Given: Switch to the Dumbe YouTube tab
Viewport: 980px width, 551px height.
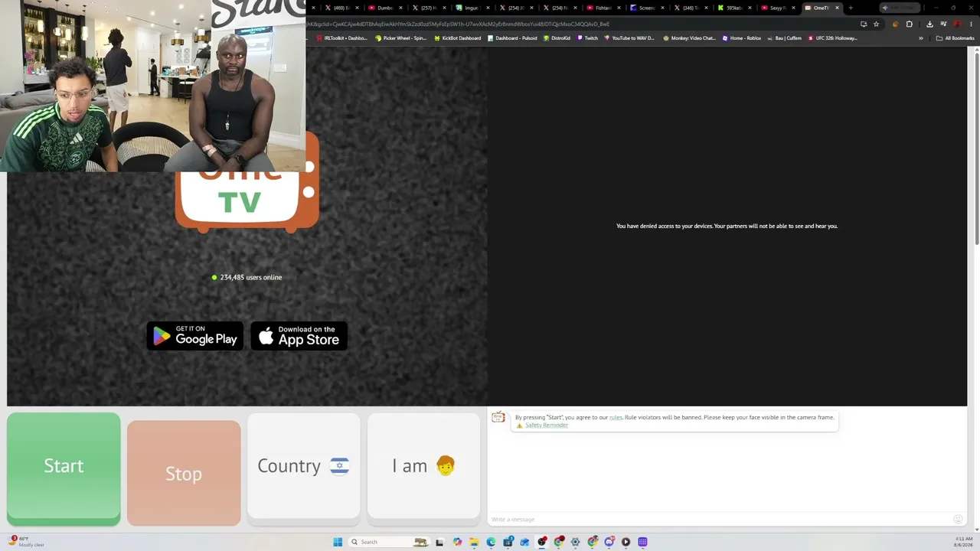Looking at the screenshot, I should (384, 8).
